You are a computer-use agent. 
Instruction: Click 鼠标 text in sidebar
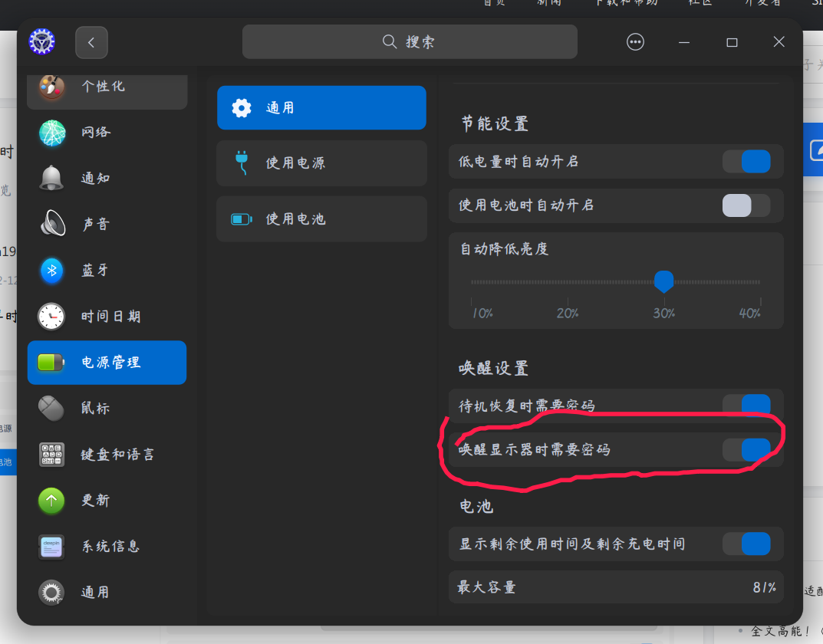(96, 409)
